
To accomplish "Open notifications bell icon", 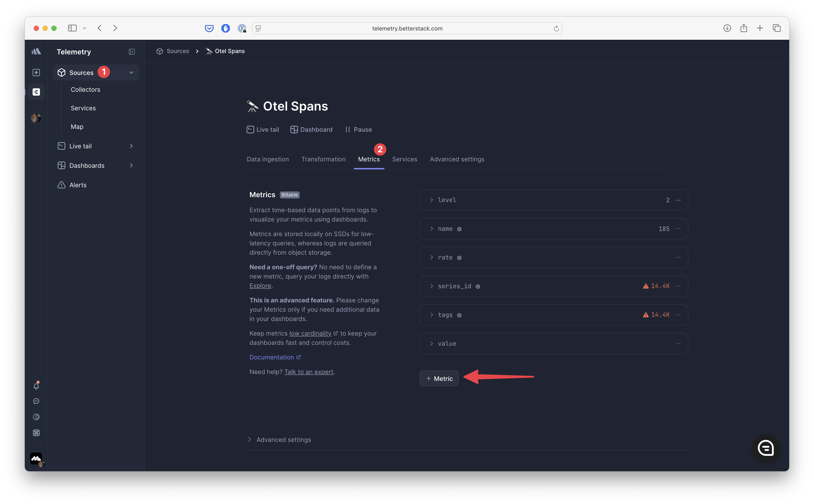I will tap(36, 385).
